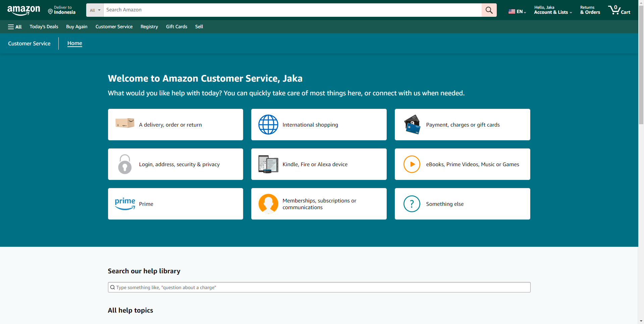This screenshot has height=324, width=644.
Task: Select the Home tab under Customer Service
Action: (75, 43)
